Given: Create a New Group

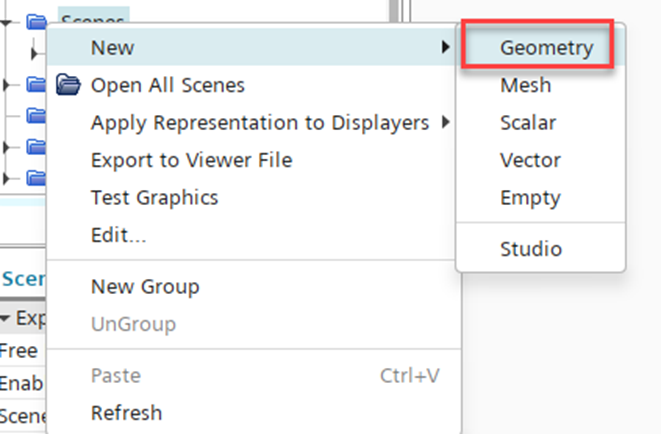Looking at the screenshot, I should click(x=145, y=286).
